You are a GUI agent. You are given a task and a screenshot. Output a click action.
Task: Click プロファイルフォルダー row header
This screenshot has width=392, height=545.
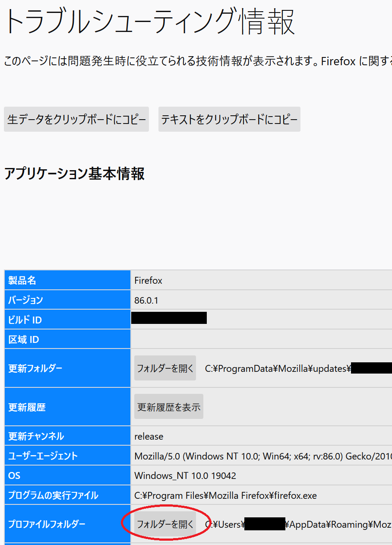click(67, 524)
